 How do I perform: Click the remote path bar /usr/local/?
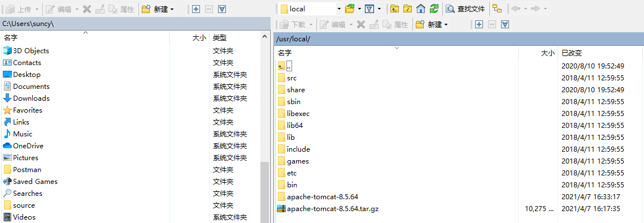459,38
